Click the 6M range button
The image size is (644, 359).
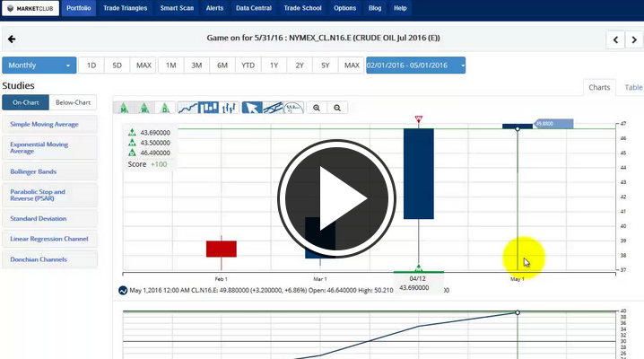click(x=222, y=66)
